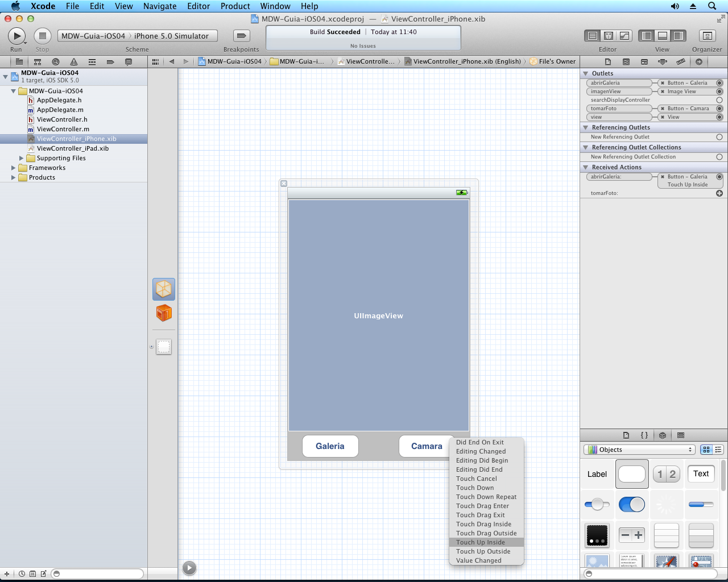
Task: Switch library to list view
Action: click(x=718, y=450)
